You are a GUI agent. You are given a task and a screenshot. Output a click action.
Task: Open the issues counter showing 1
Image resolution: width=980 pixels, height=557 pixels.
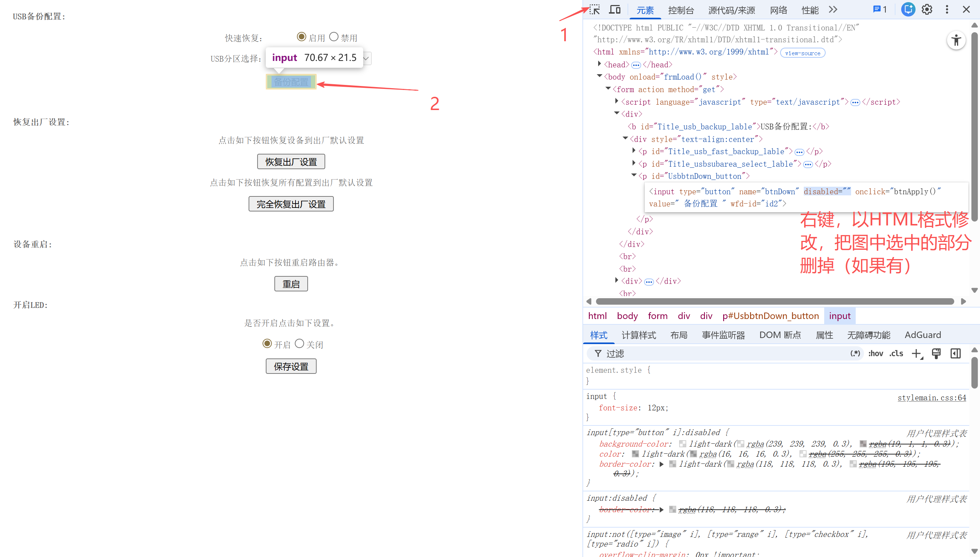880,10
